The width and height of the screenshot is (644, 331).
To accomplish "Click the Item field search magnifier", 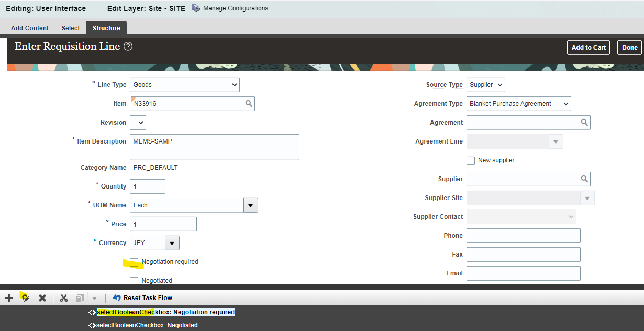I will 248,103.
